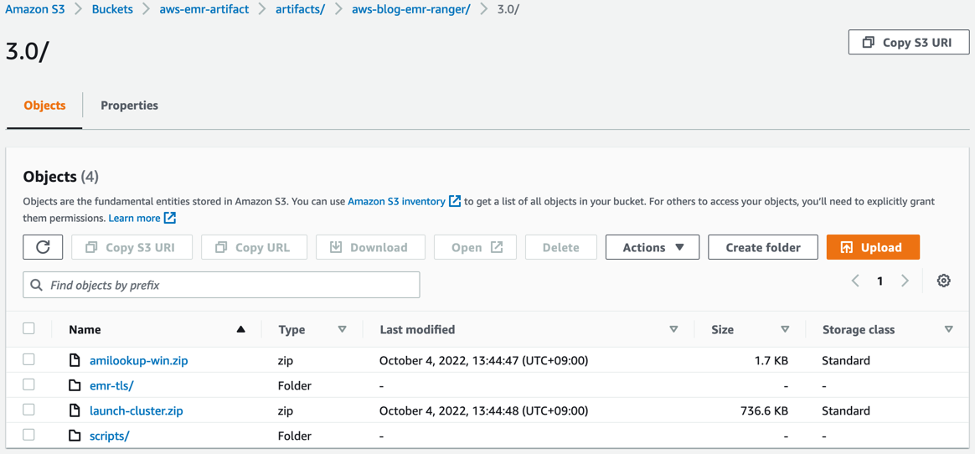977x454 pixels.
Task: Click the Standard storage class for launch-cluster.zip
Action: click(846, 411)
